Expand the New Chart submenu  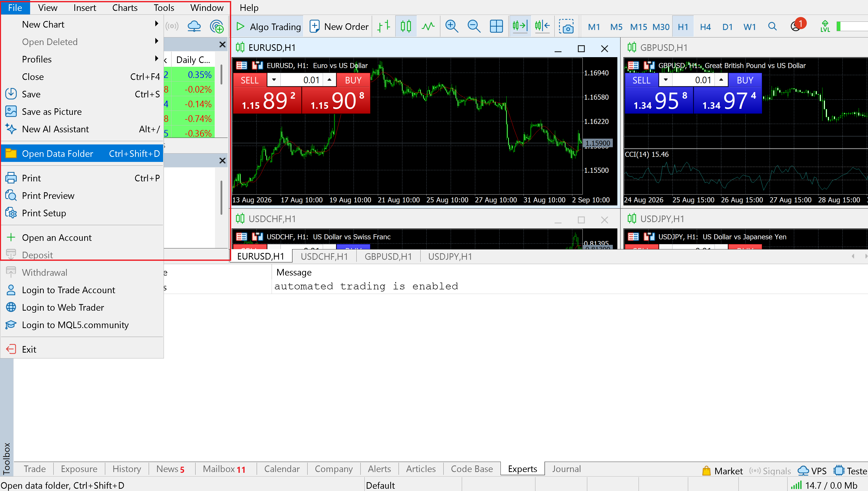[x=82, y=24]
